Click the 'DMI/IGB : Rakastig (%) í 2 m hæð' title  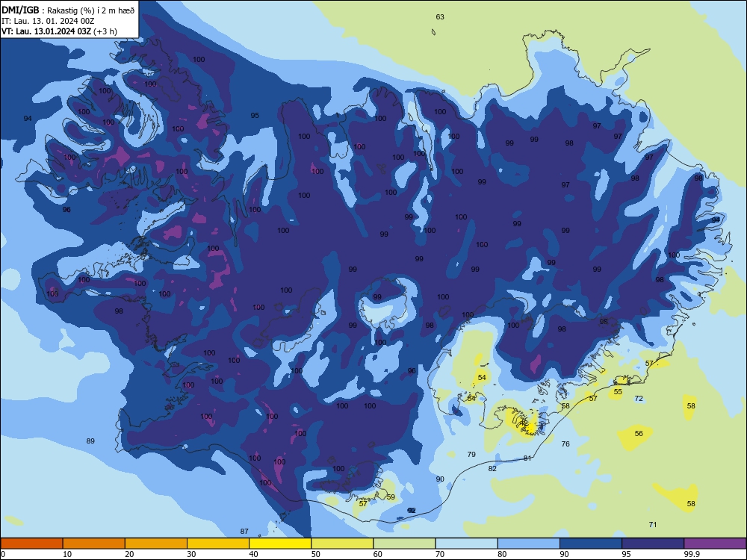pos(69,10)
